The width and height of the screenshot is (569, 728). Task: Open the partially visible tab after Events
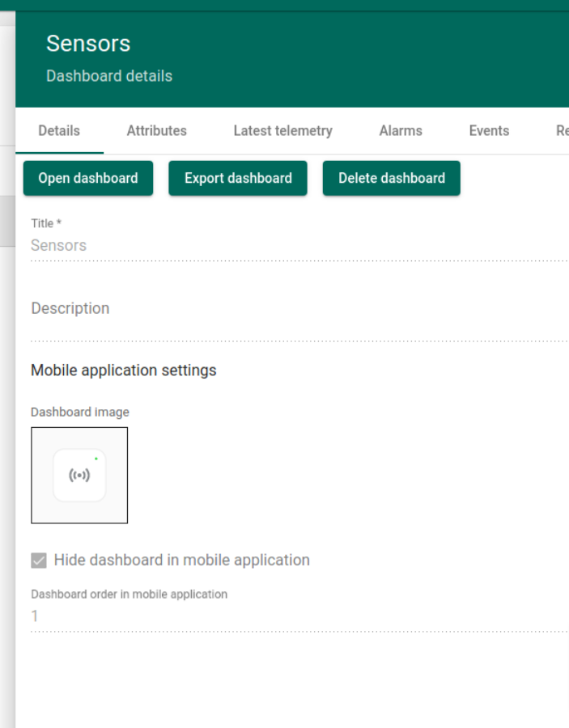(561, 130)
